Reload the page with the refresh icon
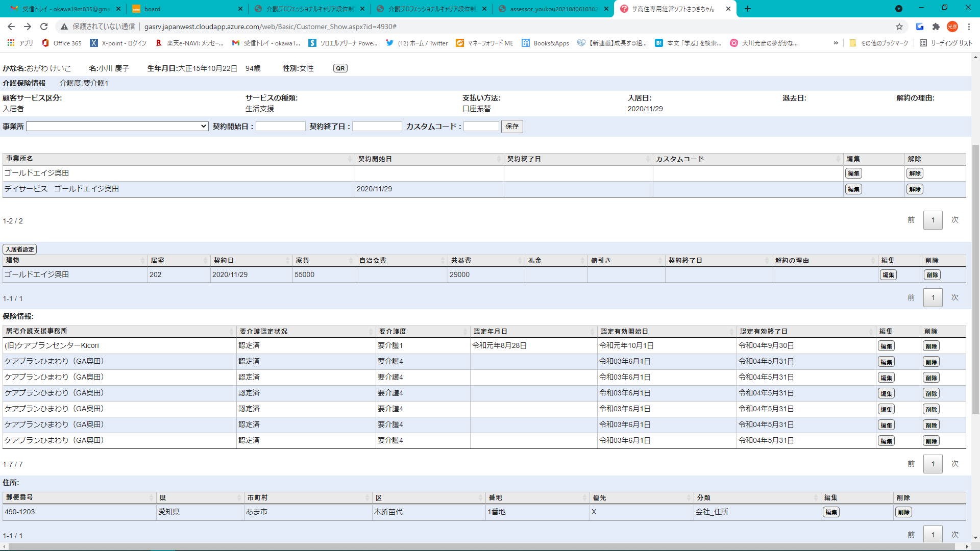980x551 pixels. tap(44, 27)
